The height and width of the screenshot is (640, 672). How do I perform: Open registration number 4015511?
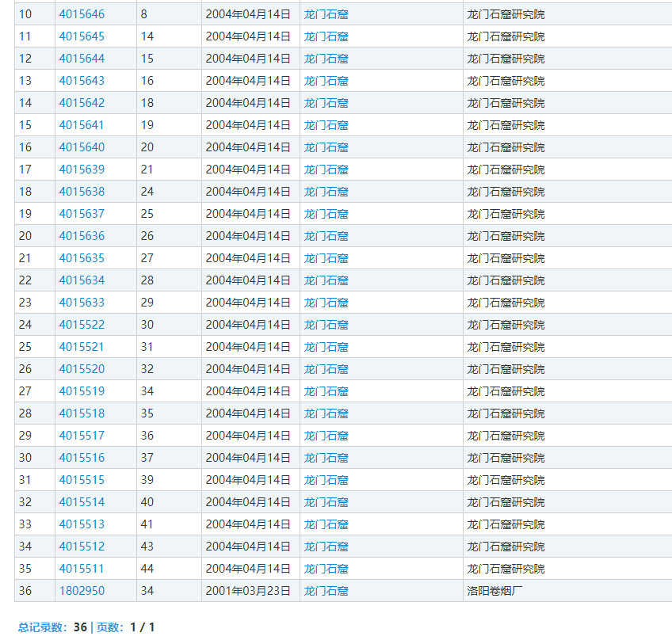82,569
